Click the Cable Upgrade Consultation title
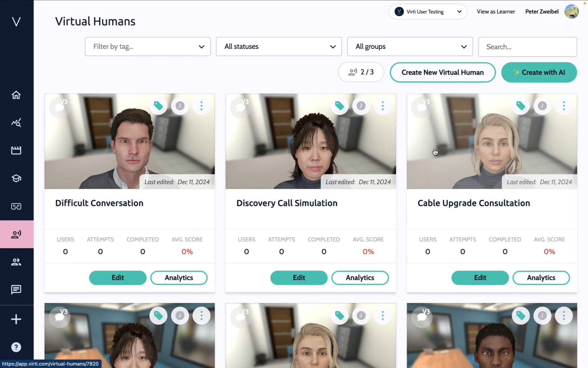This screenshot has height=368, width=588. pyautogui.click(x=474, y=203)
